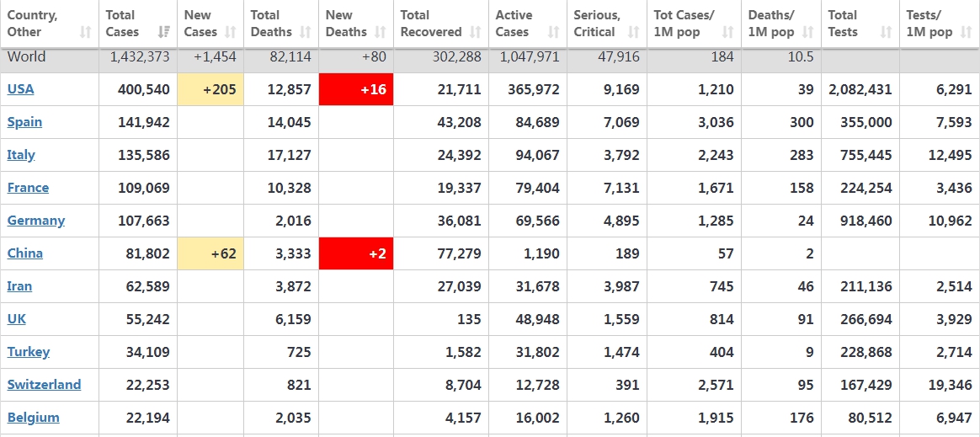Image resolution: width=980 pixels, height=437 pixels.
Task: Sort table by New Cases icon
Action: coord(231,32)
